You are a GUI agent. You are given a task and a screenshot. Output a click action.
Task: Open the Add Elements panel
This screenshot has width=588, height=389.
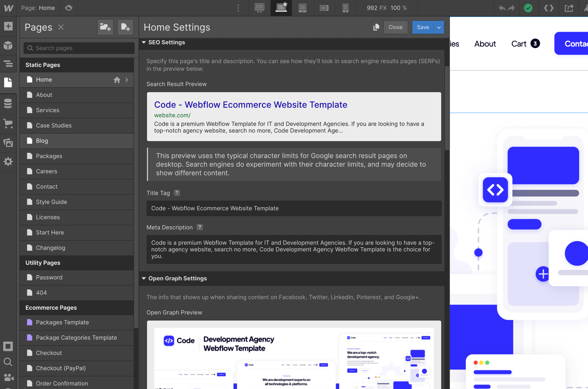click(8, 26)
